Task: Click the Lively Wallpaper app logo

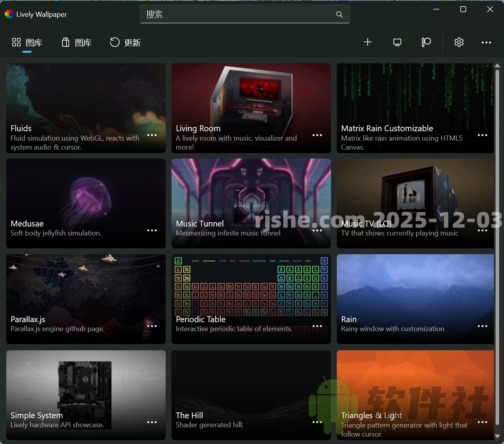Action: 9,14
